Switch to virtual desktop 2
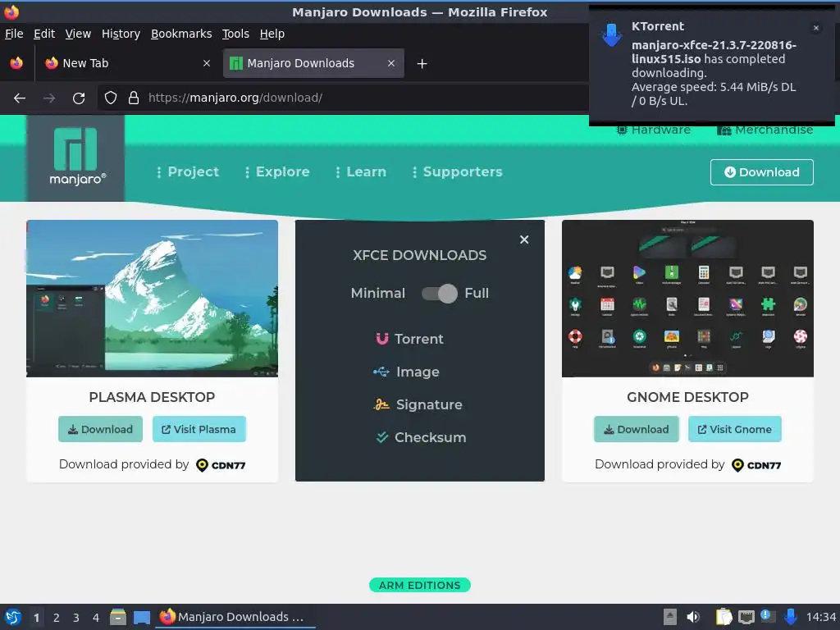 tap(57, 618)
